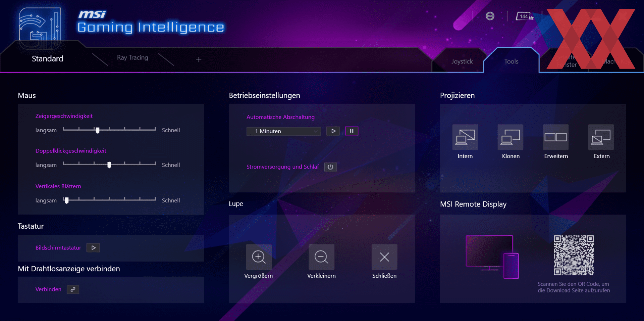This screenshot has height=321, width=644.
Task: Click the Verbinden link icon button
Action: (73, 289)
